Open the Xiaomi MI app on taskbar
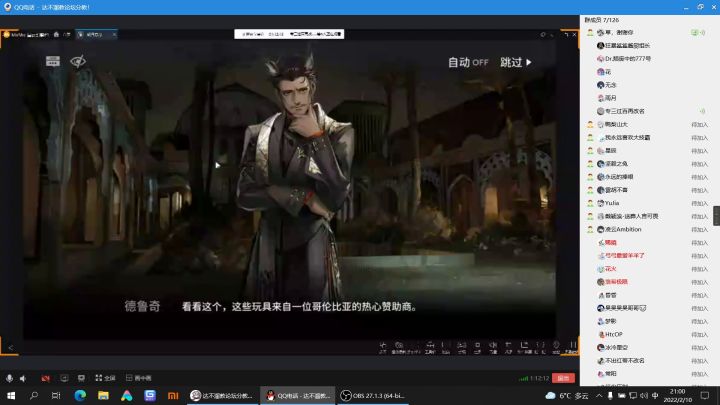The image size is (720, 405). pyautogui.click(x=173, y=395)
